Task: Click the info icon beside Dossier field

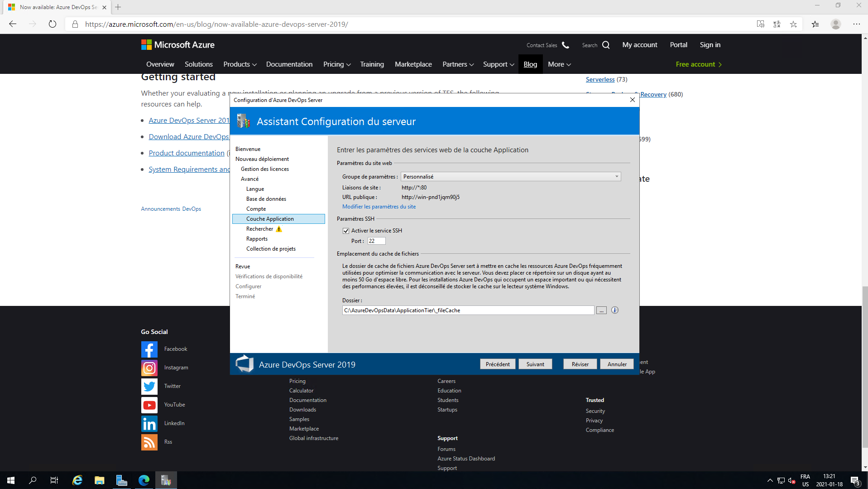Action: coord(614,310)
